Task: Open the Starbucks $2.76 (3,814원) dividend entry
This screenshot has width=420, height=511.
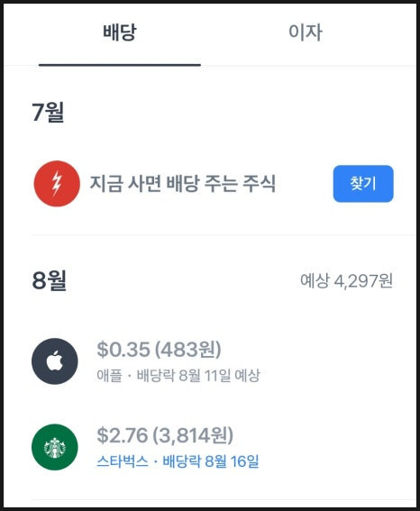Action: (208, 447)
